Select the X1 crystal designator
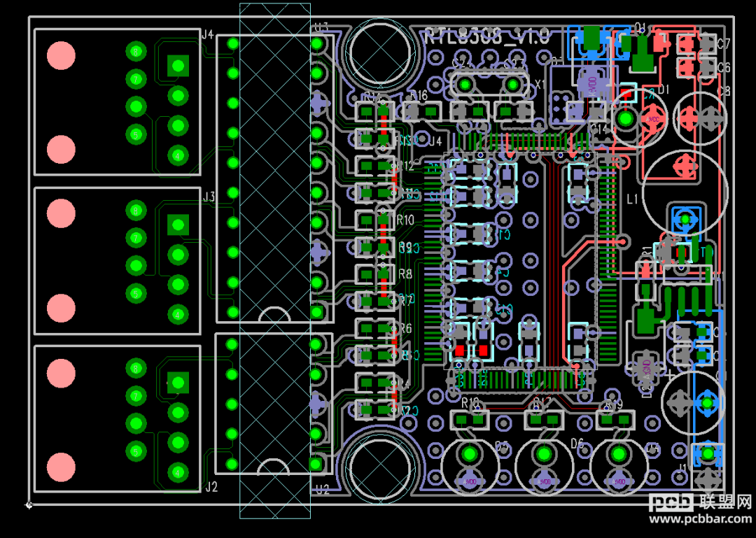The height and width of the screenshot is (538, 756). [540, 85]
